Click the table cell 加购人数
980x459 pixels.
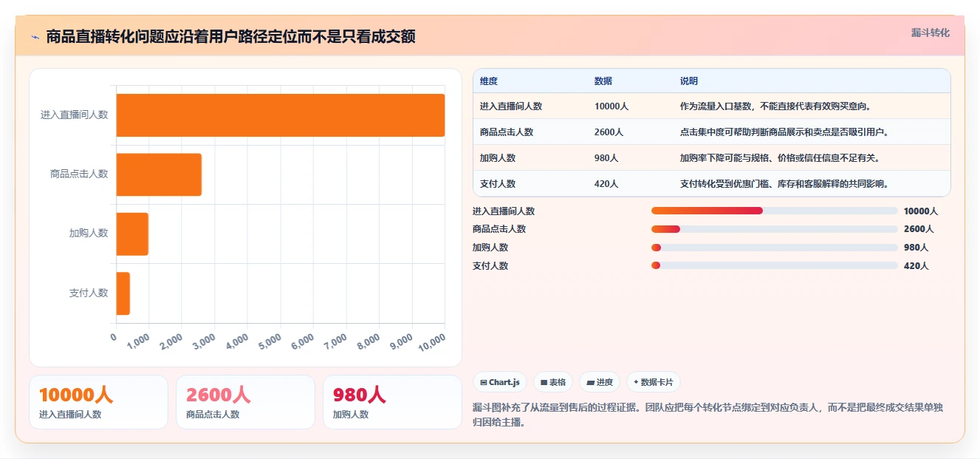(498, 158)
